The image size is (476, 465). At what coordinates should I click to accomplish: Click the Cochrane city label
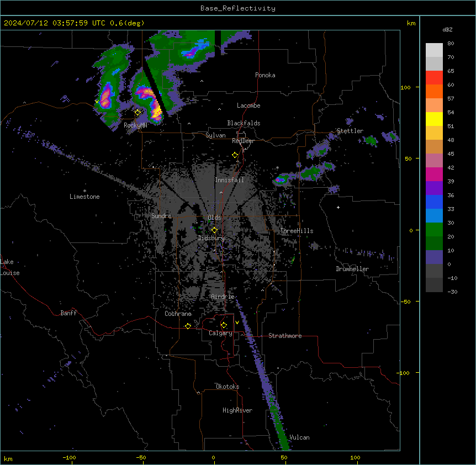coord(178,314)
